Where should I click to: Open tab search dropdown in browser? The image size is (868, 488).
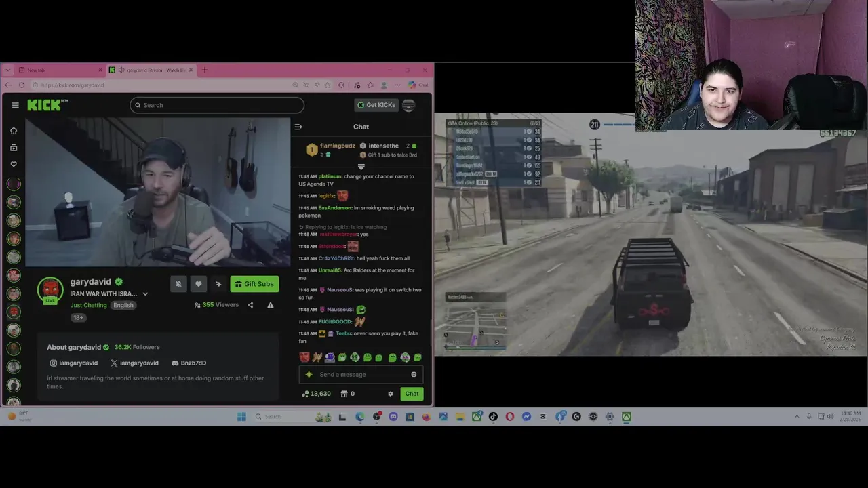coord(7,70)
